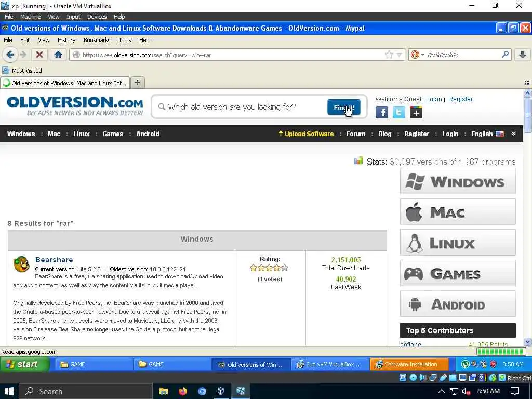Click the page vertical scrollbar down arrow
This screenshot has width=532, height=399.
[527, 342]
